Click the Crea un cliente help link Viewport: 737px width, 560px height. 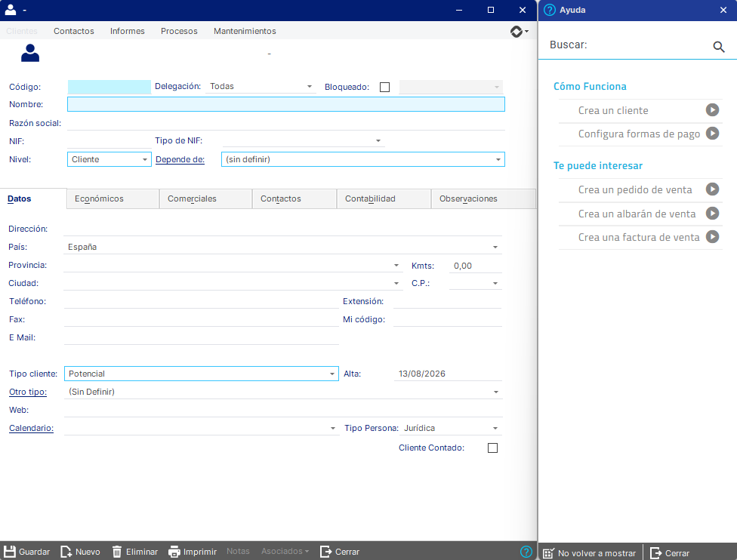[613, 110]
